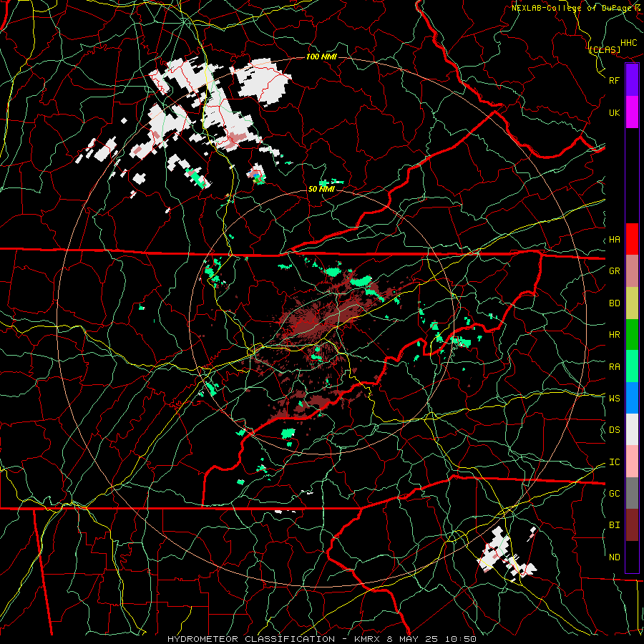Image resolution: width=644 pixels, height=644 pixels.
Task: Click the "NEXLAB-College of DuPage" header text
Action: (x=572, y=8)
